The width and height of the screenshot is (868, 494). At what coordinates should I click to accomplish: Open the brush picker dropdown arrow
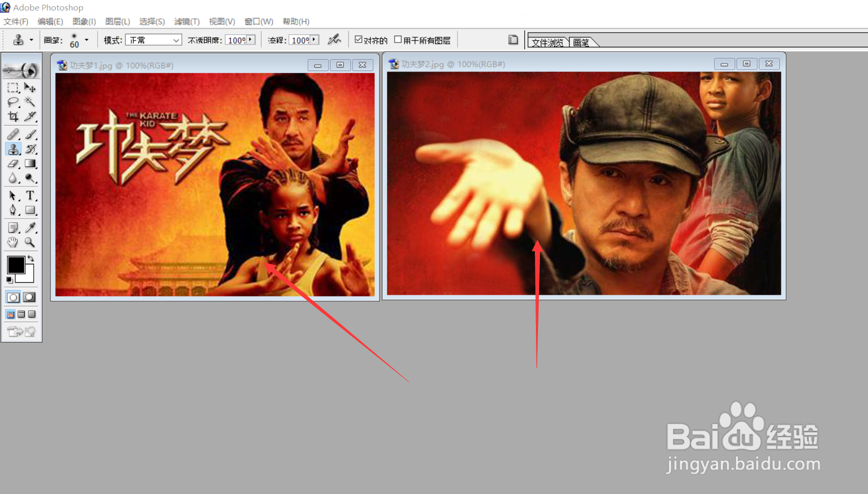[x=87, y=40]
